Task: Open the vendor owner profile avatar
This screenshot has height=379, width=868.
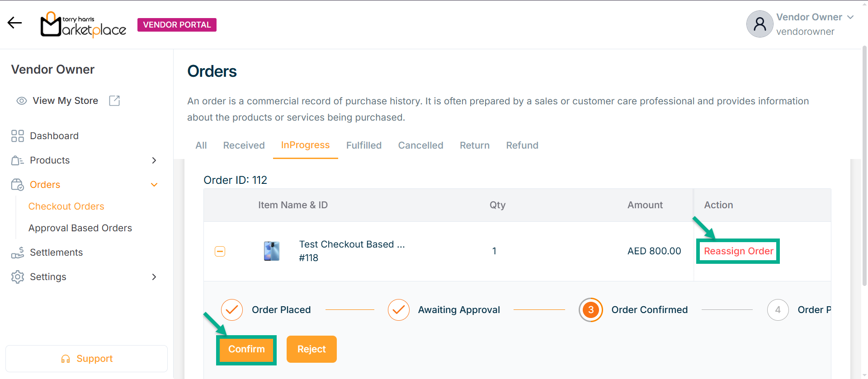Action: click(x=759, y=24)
